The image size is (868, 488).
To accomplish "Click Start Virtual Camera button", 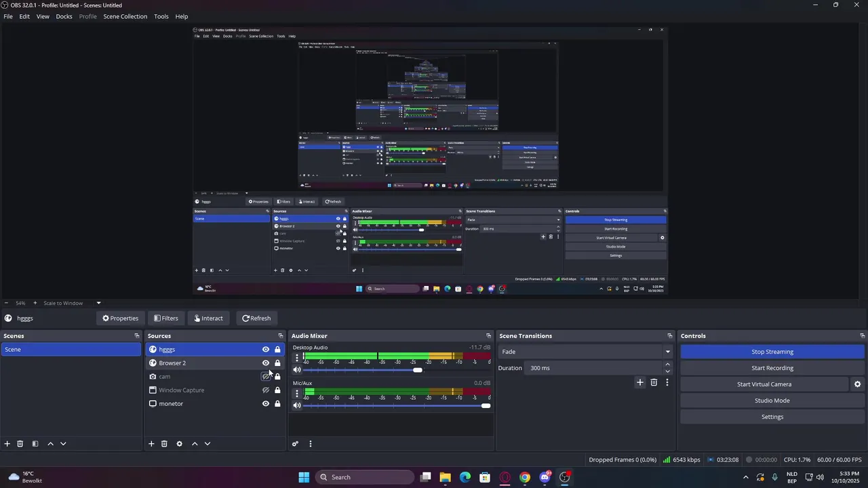I will pyautogui.click(x=764, y=384).
